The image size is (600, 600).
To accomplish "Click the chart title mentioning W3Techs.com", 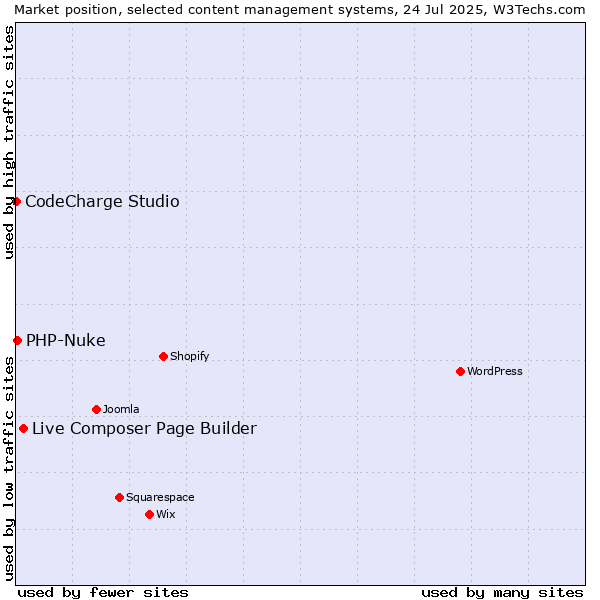I will [300, 10].
